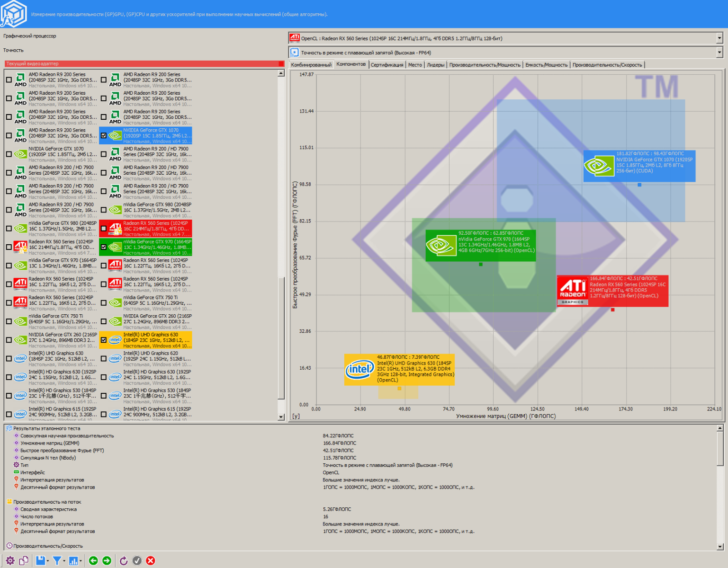Open the dropdown arrow beside the filter icon
This screenshot has width=728, height=568.
[x=64, y=561]
